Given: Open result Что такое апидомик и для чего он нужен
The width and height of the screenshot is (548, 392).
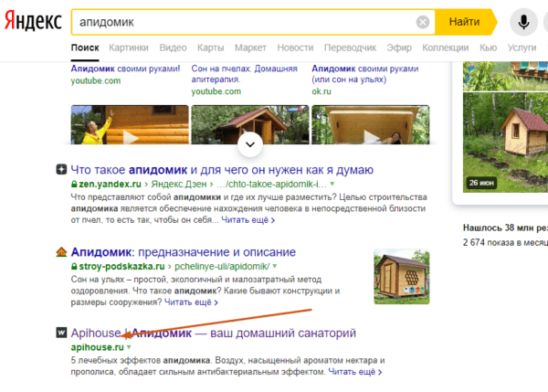Looking at the screenshot, I should coord(222,170).
